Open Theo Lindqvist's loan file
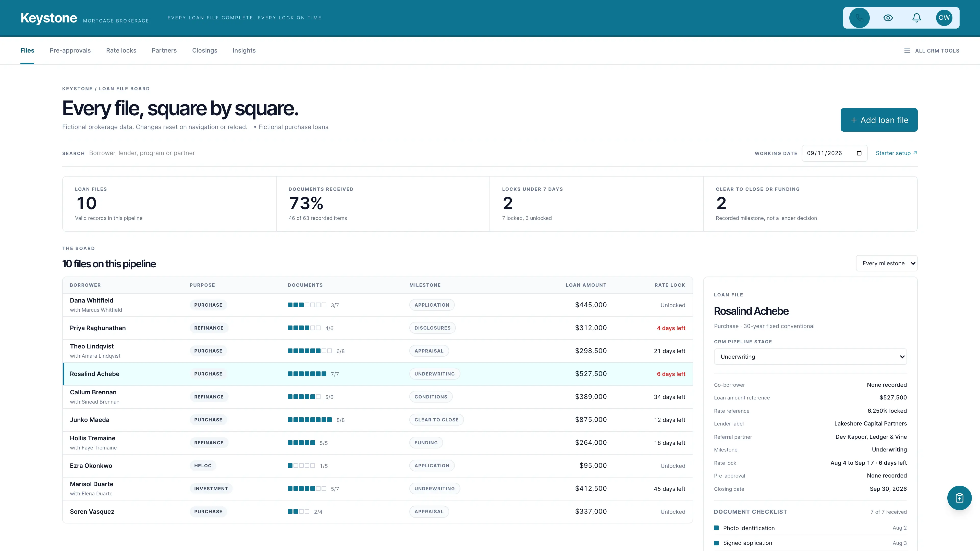This screenshot has width=980, height=551. 377,351
